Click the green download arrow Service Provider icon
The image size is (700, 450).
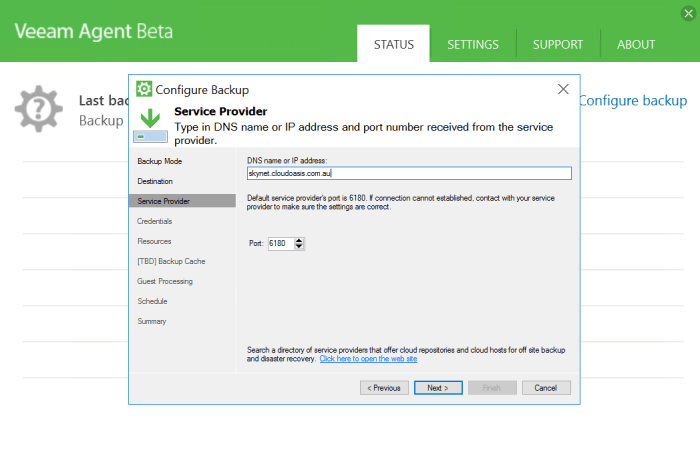click(150, 125)
